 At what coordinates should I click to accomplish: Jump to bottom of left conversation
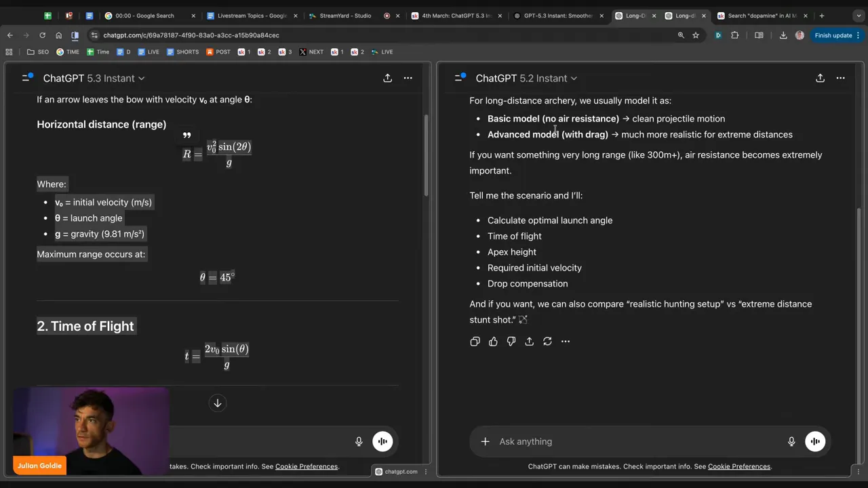click(x=218, y=403)
